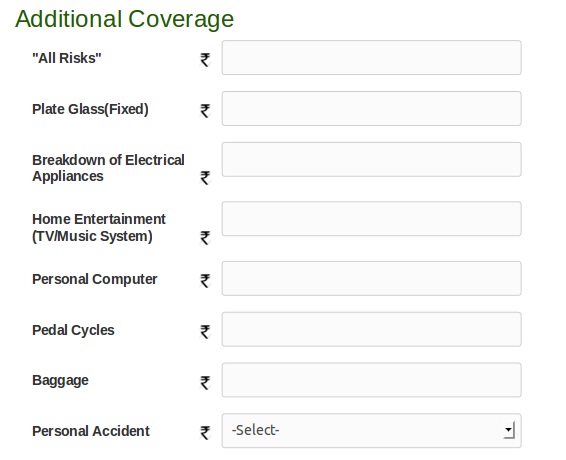Click the rupee icon beside Baggage

205,383
